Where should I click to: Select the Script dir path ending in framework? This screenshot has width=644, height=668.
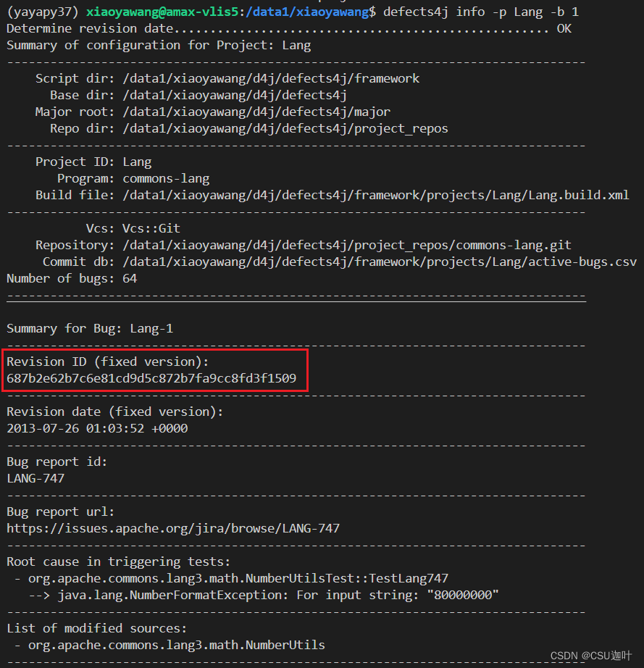(272, 78)
